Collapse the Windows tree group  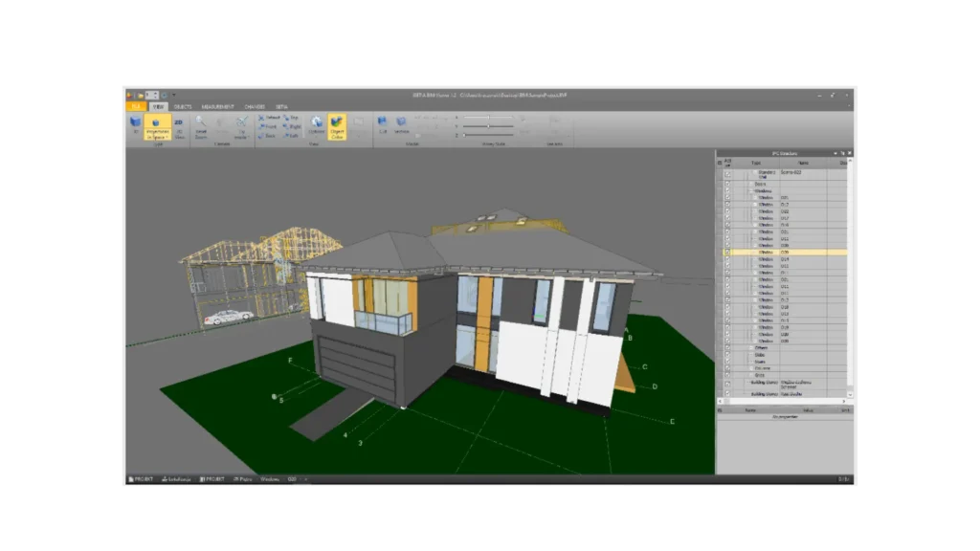(748, 190)
